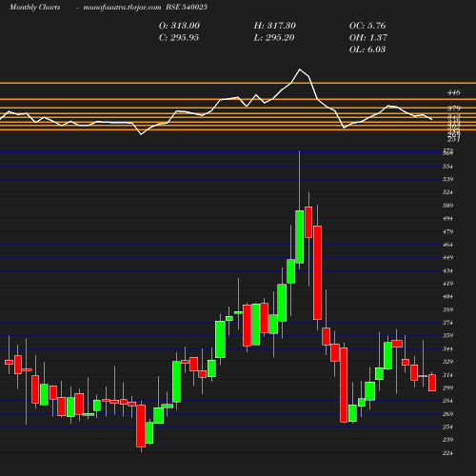Click the "Monthly Charts" title text
The height and width of the screenshot is (476, 476).
pos(35,7)
